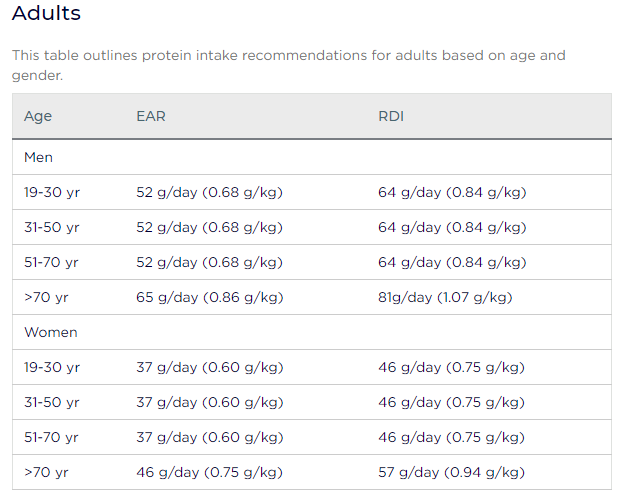Click Men 31-50 yr EAR value
Image resolution: width=629 pixels, height=503 pixels.
point(209,227)
